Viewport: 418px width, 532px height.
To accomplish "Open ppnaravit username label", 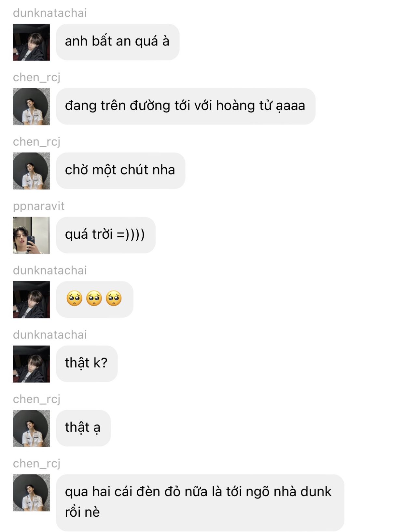I will pyautogui.click(x=39, y=206).
